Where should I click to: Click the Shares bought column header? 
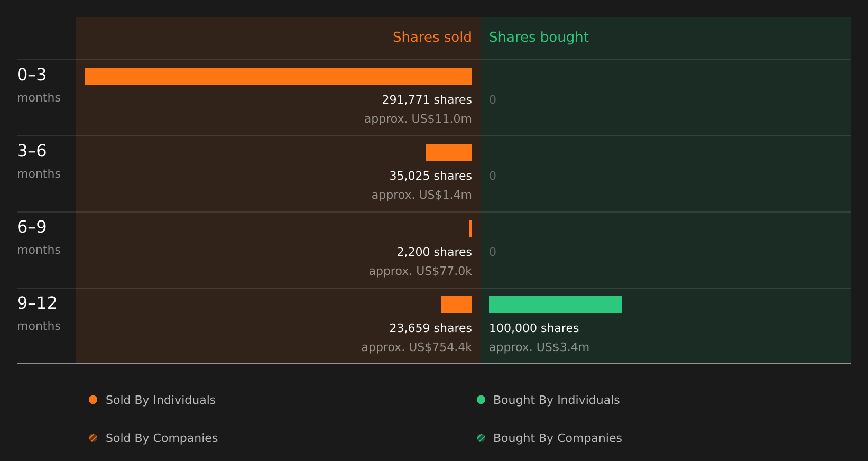[x=539, y=38]
